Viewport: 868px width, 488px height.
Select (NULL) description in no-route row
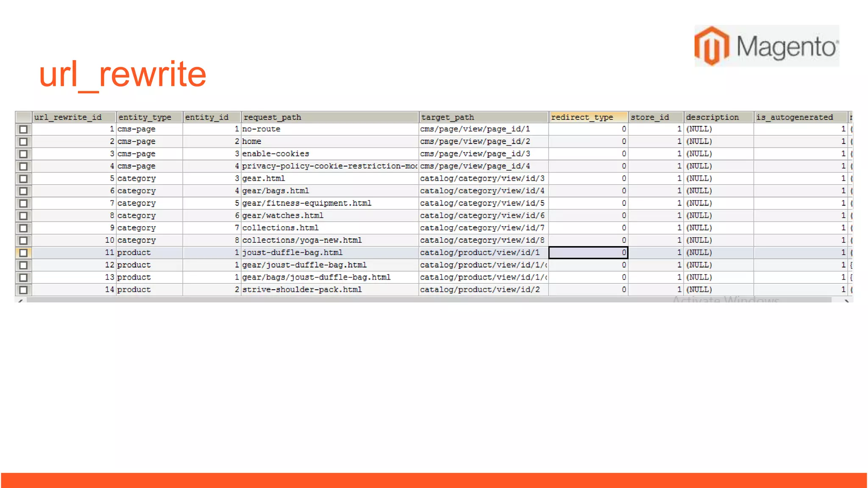[x=719, y=129]
